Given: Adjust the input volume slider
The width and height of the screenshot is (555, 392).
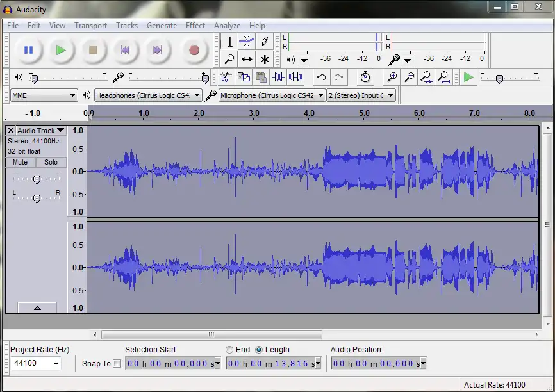Looking at the screenshot, I should click(205, 79).
